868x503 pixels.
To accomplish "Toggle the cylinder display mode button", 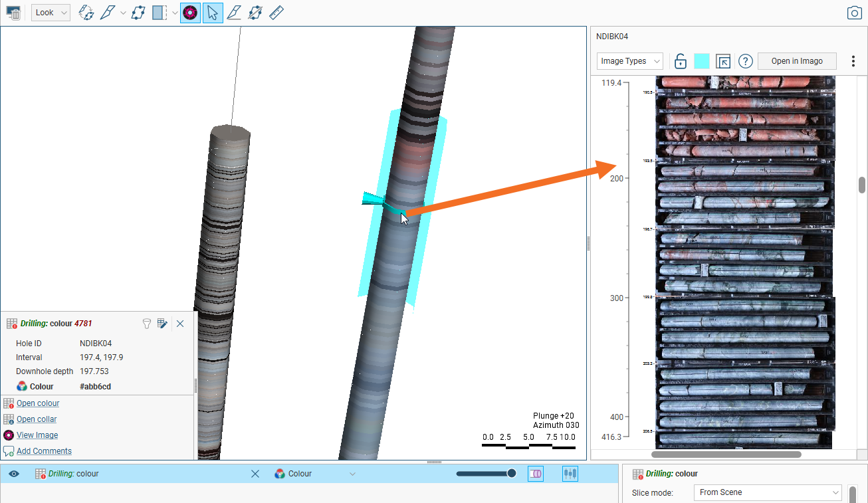I will [x=536, y=474].
